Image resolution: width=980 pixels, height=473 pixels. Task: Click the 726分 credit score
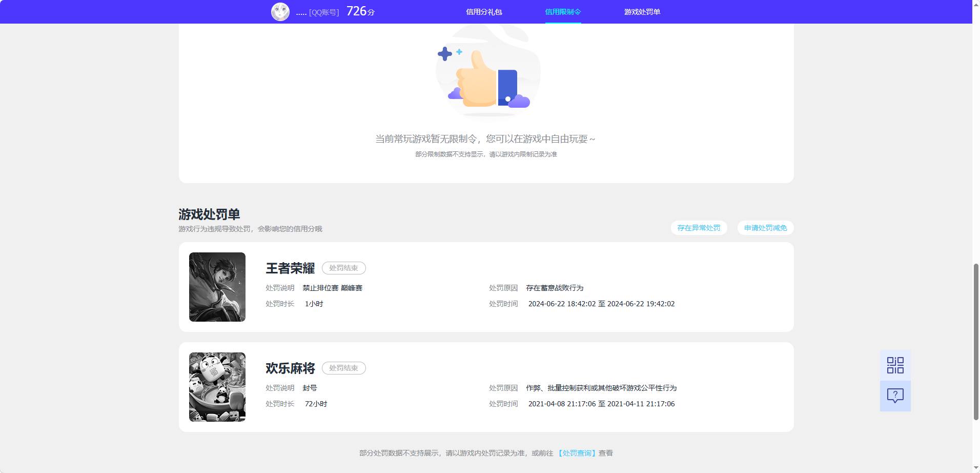click(x=360, y=11)
